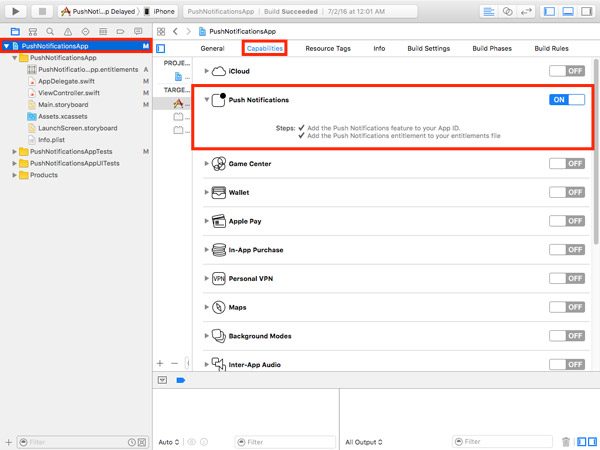Expand PushNotificationsAppUITests folder
The width and height of the screenshot is (600, 450).
(x=14, y=163)
